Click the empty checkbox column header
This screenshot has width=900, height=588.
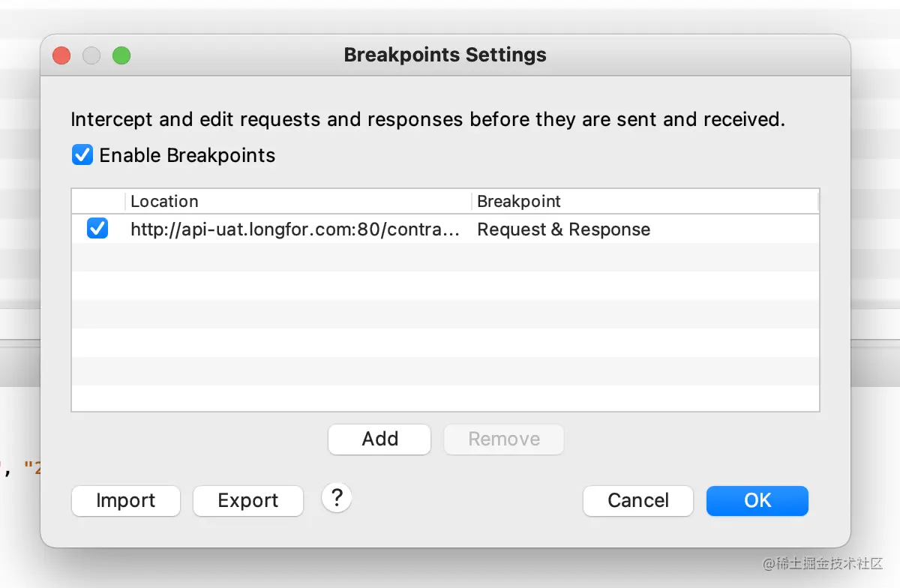point(98,201)
